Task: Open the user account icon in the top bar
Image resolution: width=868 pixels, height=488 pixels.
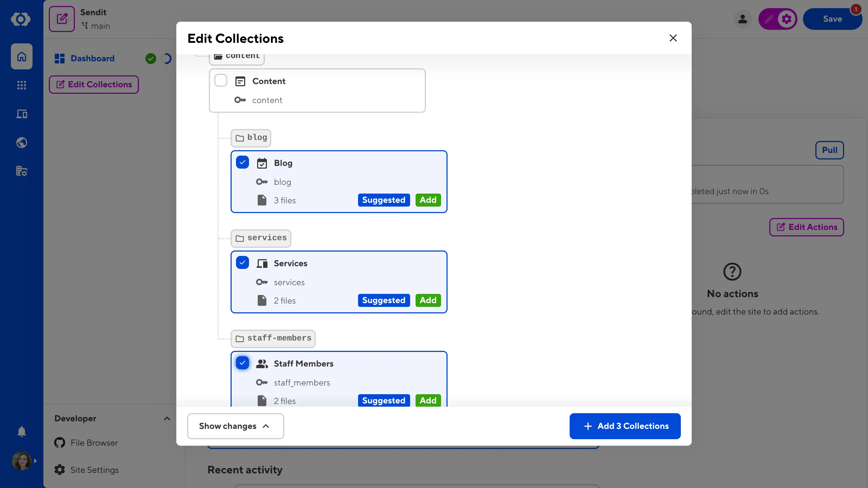Action: tap(742, 19)
